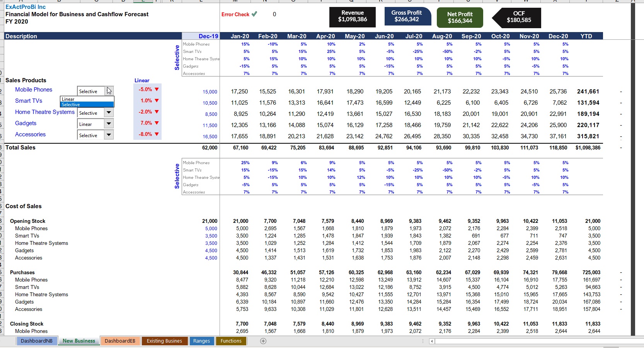The image size is (644, 348).
Task: Open the Gadgets Linear dropdown
Action: (109, 124)
